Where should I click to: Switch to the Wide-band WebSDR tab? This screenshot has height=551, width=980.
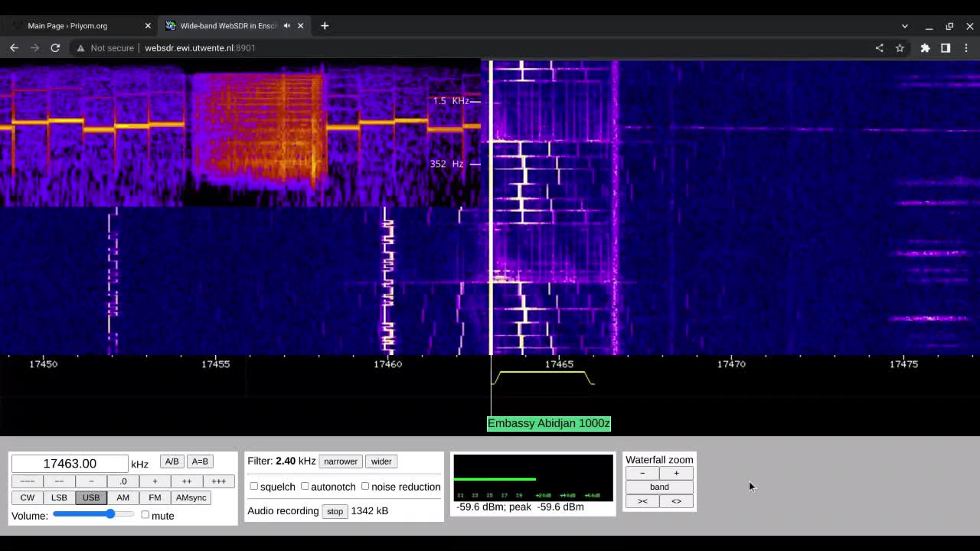[x=234, y=25]
